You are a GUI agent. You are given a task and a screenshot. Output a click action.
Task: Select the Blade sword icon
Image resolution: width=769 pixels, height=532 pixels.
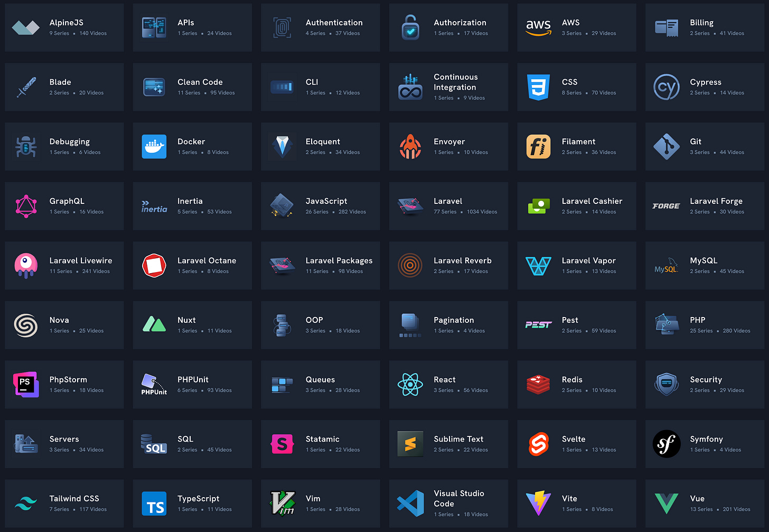pyautogui.click(x=26, y=87)
